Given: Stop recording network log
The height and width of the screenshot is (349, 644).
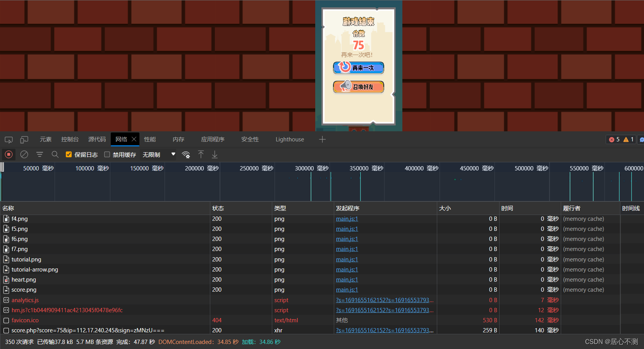Looking at the screenshot, I should click(x=9, y=155).
